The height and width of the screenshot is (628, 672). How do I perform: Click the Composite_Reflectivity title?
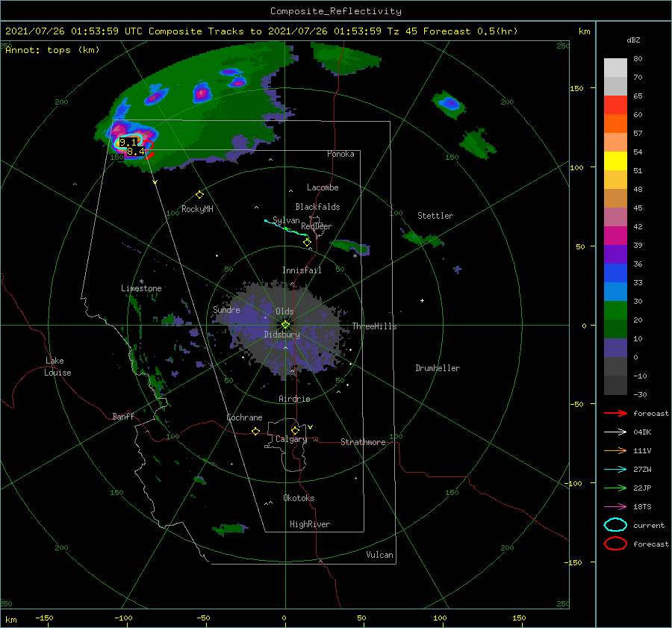coord(336,11)
